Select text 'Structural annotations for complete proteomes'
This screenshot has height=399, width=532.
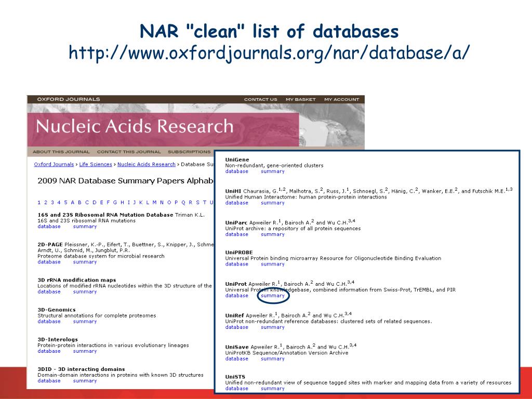[97, 315]
